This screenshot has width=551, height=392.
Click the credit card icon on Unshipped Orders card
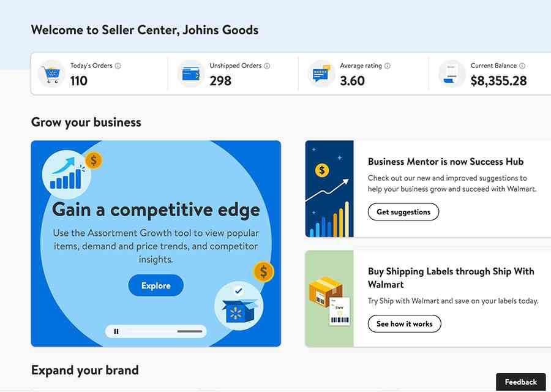point(190,73)
